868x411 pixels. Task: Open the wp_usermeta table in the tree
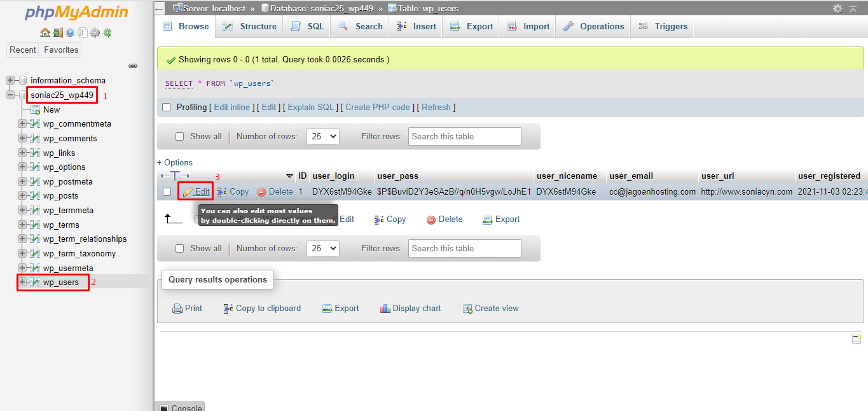tap(68, 268)
